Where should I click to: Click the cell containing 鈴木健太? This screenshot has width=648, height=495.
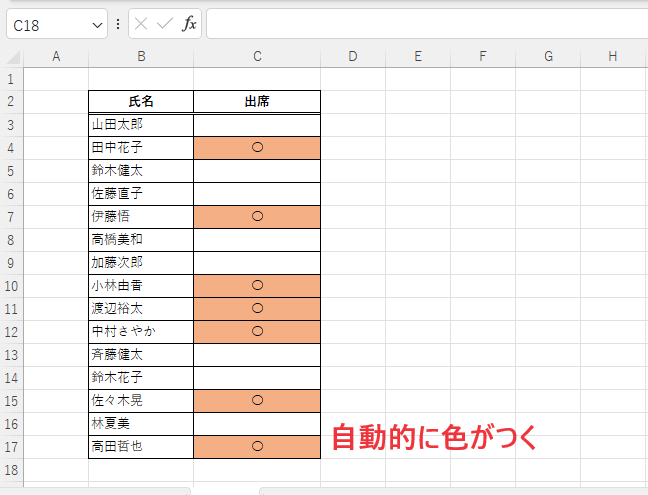click(x=141, y=171)
